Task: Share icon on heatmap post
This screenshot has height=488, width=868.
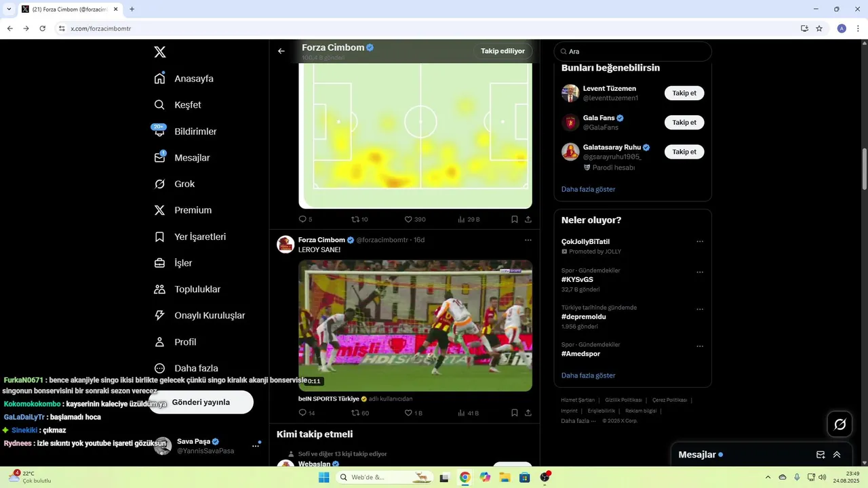Action: point(528,220)
